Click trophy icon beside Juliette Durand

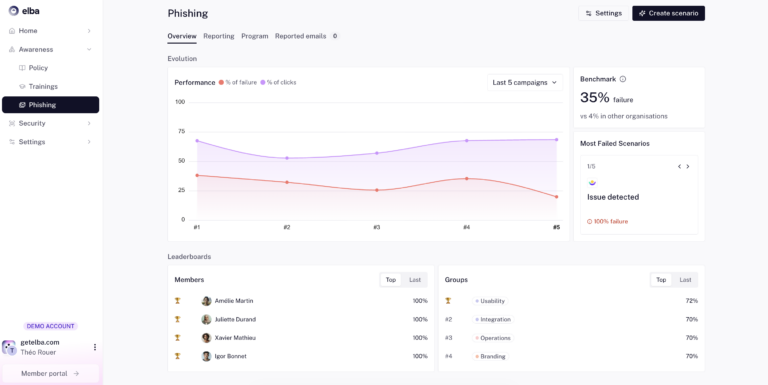pos(177,319)
